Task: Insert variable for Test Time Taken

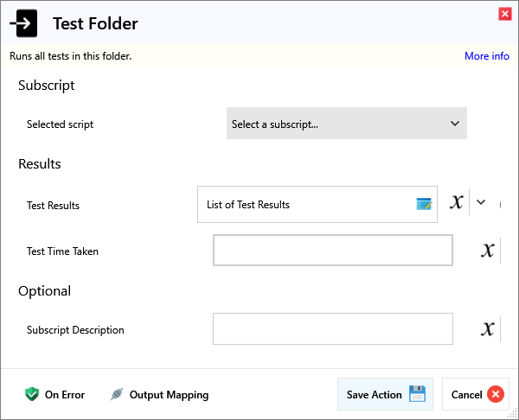Action: (x=488, y=251)
